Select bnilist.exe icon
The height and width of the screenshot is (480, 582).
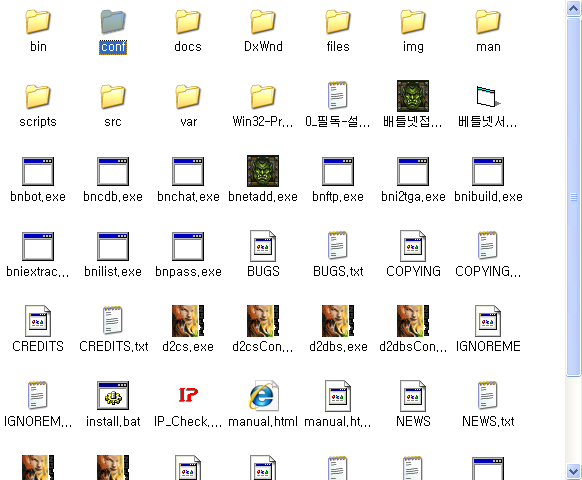click(113, 246)
